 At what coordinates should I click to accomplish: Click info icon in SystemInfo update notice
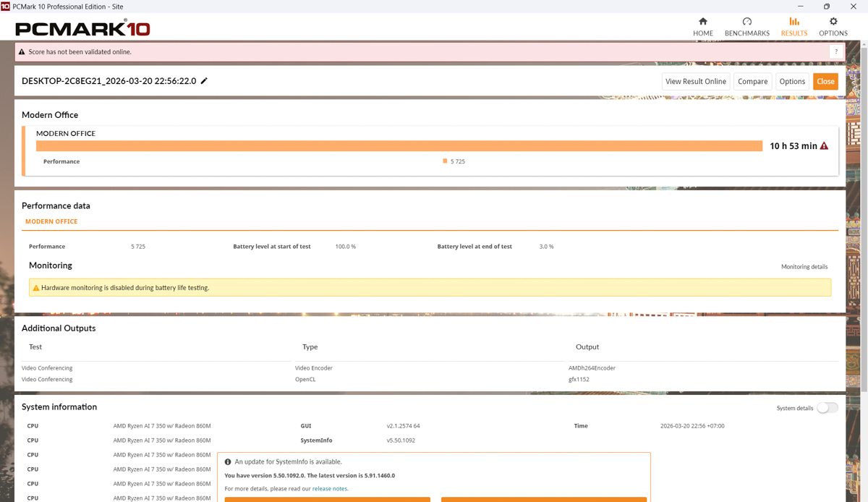(228, 461)
